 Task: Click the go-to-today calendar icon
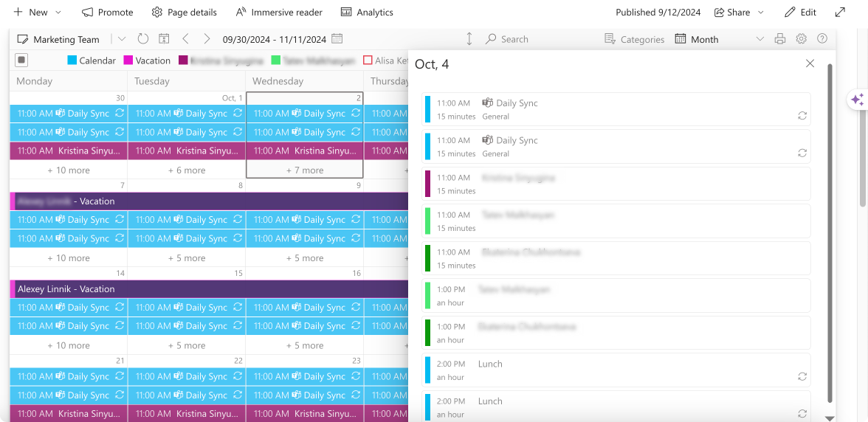coord(164,38)
